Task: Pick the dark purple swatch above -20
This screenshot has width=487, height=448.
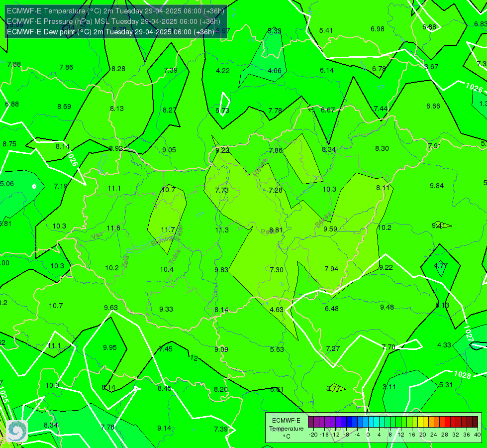Action: click(311, 422)
